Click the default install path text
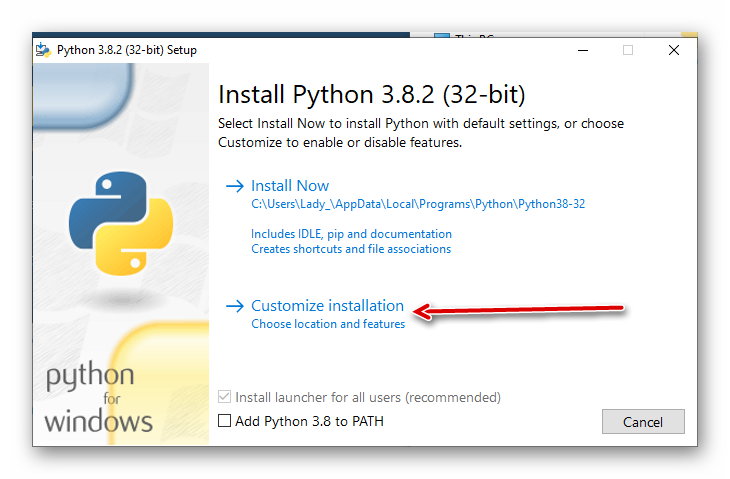The image size is (730, 479). click(418, 204)
